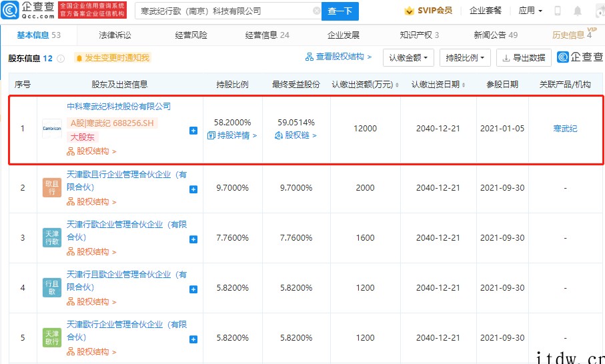Viewport: 605px width, 364px height.
Task: Select the 1600 subscribed capital cell
Action: click(x=365, y=237)
